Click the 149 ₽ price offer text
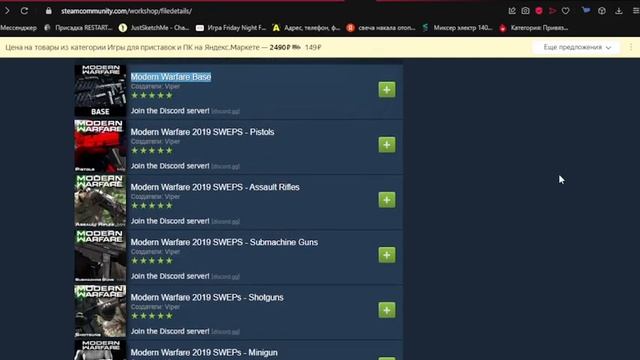Screen dimensions: 640x360 [313, 47]
